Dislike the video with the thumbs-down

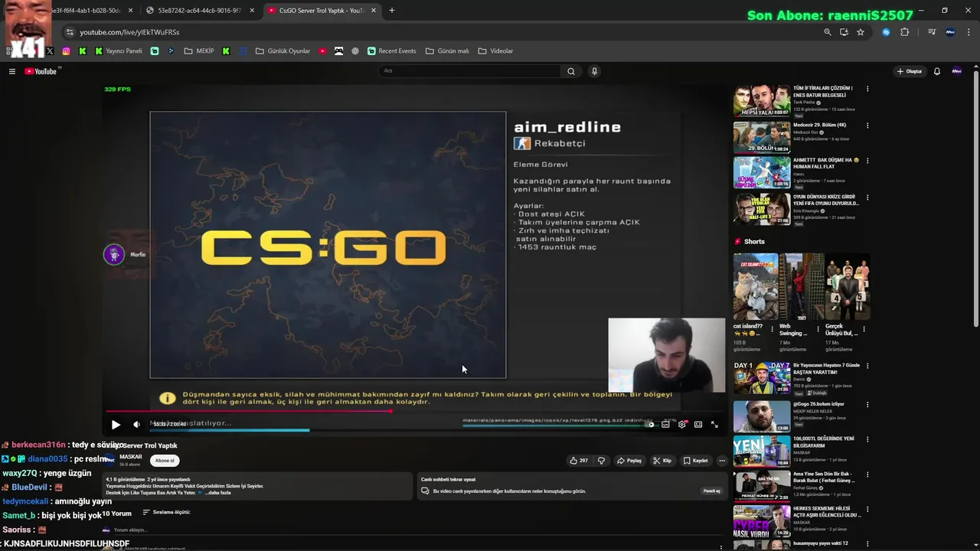[601, 461]
